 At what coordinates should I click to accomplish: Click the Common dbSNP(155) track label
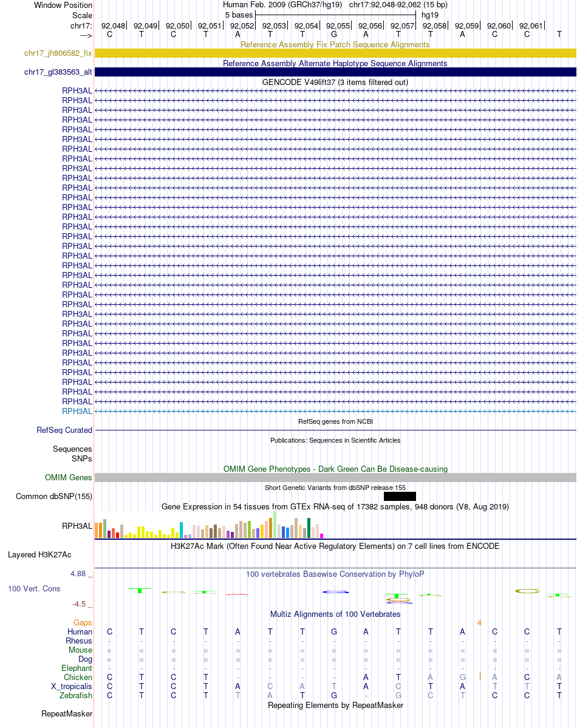pyautogui.click(x=54, y=496)
